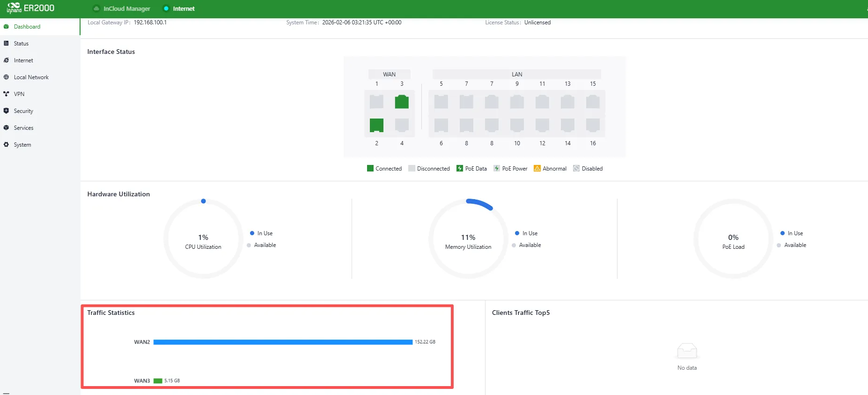
Task: Click the gray Disconnected legend swatch
Action: click(x=412, y=168)
